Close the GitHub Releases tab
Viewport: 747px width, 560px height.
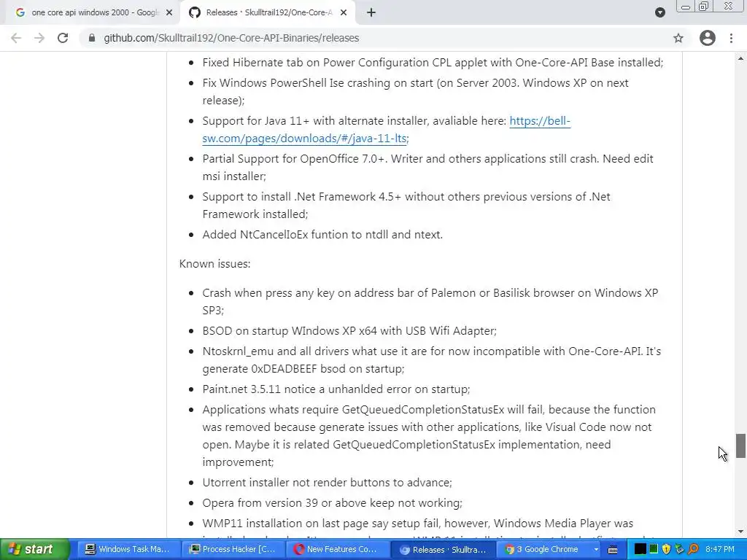pos(344,13)
